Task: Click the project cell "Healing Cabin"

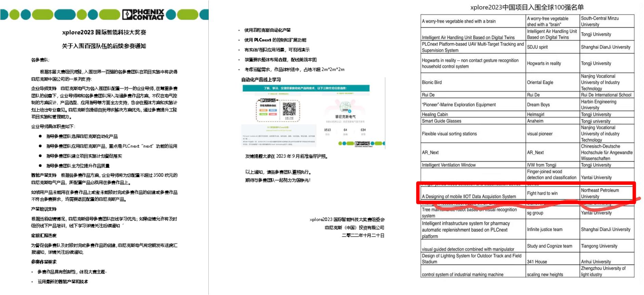Action: (x=473, y=114)
